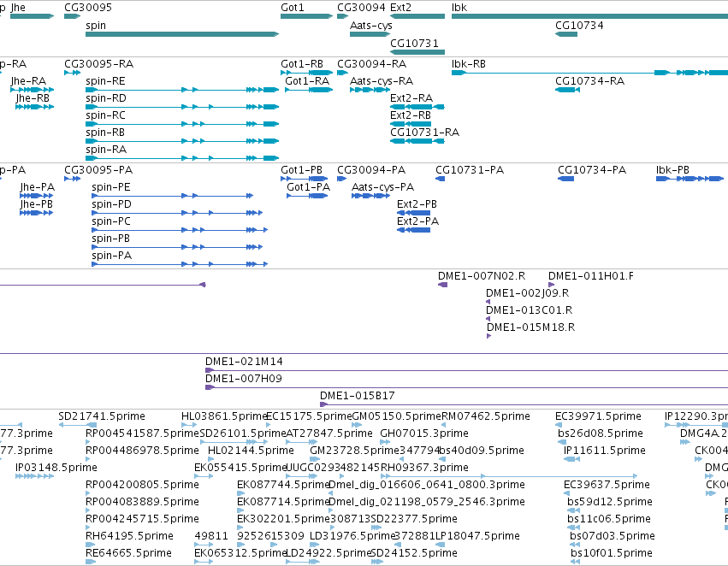The image size is (728, 566).
Task: Select the RE64665.5prime EST label
Action: [x=128, y=553]
